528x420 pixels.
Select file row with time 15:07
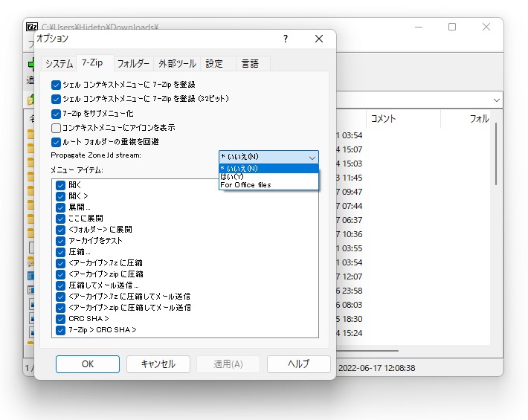pos(413,149)
